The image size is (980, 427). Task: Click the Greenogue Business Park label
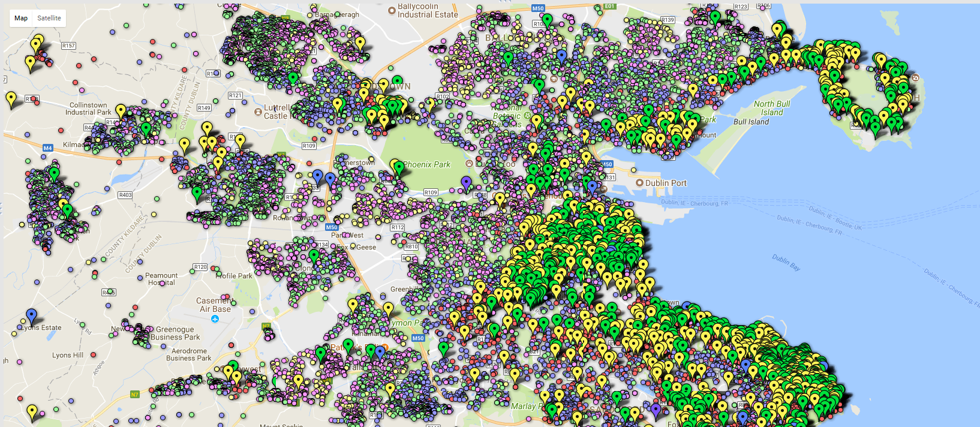pos(175,333)
